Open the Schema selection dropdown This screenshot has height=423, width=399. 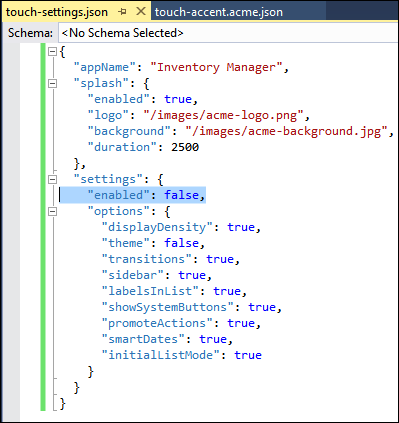pos(228,33)
